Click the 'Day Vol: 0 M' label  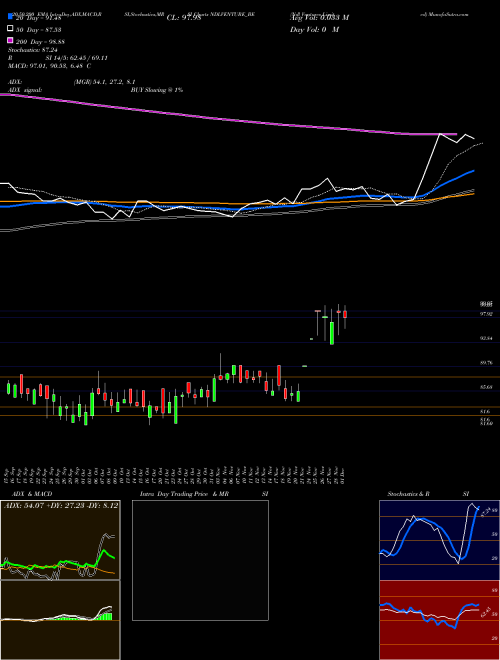pos(314,30)
